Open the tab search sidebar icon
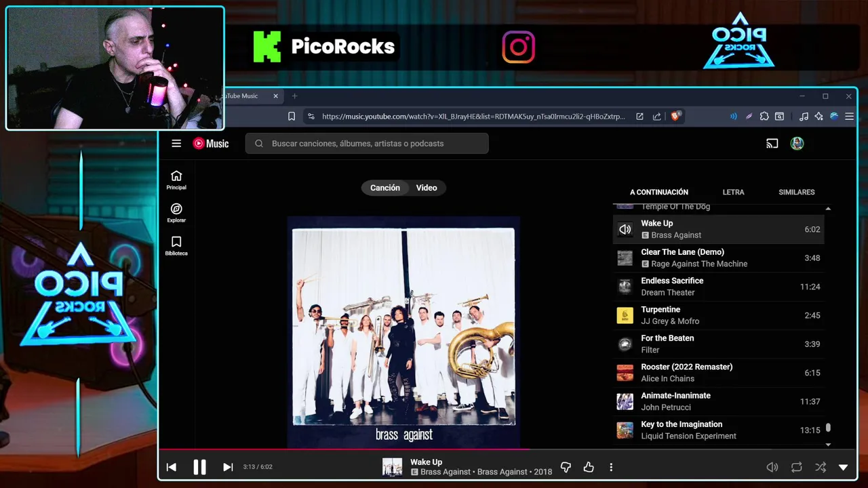The height and width of the screenshot is (488, 868). point(780,117)
